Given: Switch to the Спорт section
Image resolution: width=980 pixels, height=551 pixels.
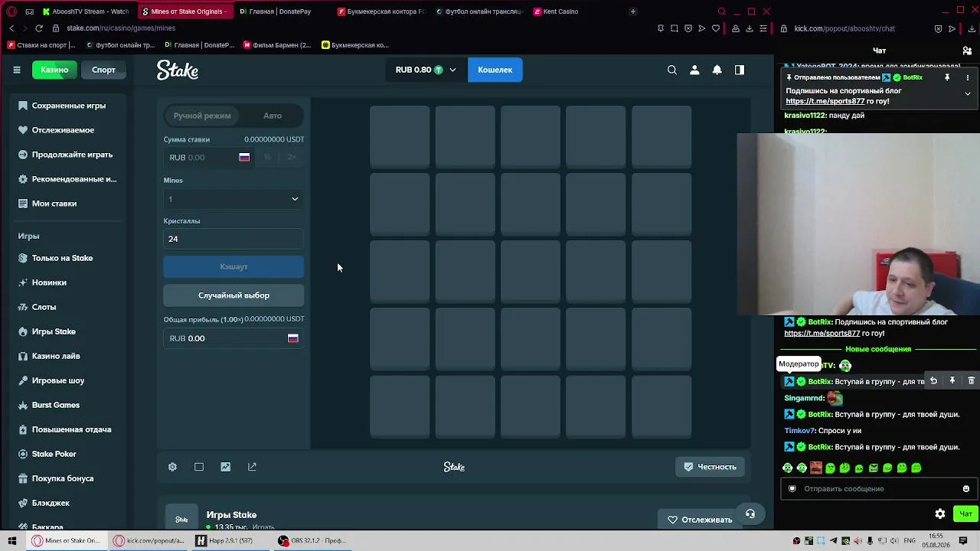Looking at the screenshot, I should point(103,70).
